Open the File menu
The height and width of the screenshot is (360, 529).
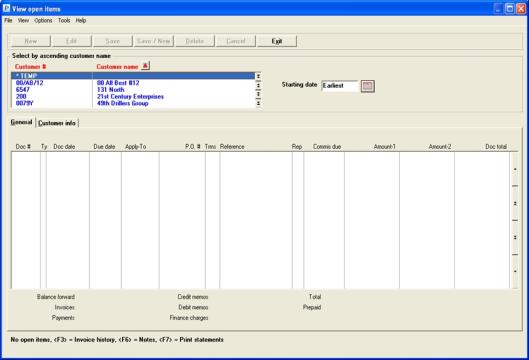(8, 21)
